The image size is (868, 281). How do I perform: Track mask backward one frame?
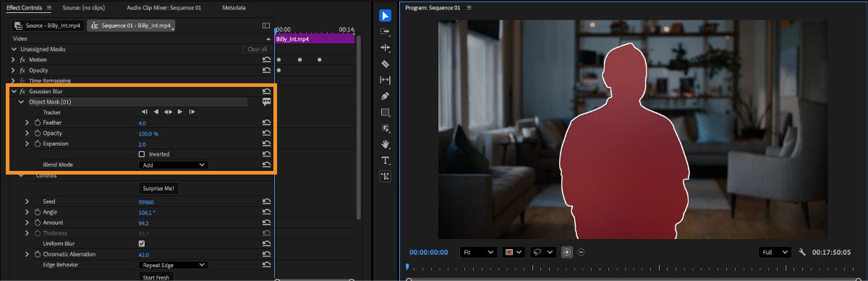145,112
